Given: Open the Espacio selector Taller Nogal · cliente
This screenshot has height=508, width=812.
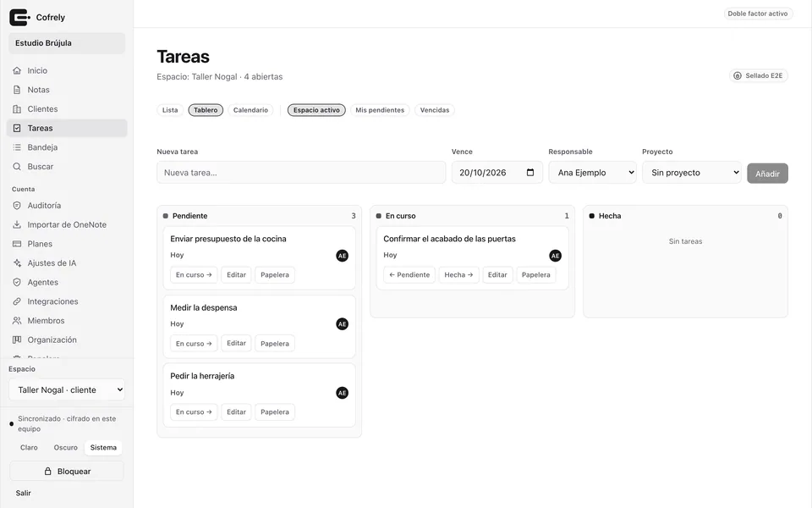Looking at the screenshot, I should (67, 389).
